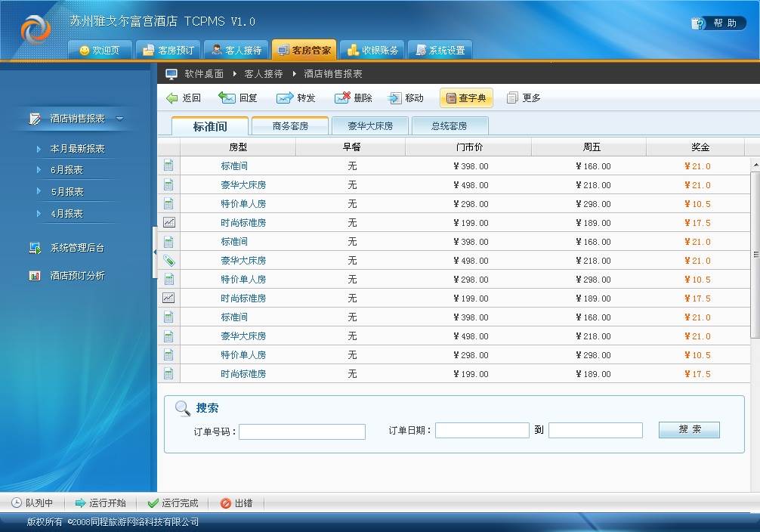Switch to the 客房预订 tab
760x532 pixels.
click(168, 50)
